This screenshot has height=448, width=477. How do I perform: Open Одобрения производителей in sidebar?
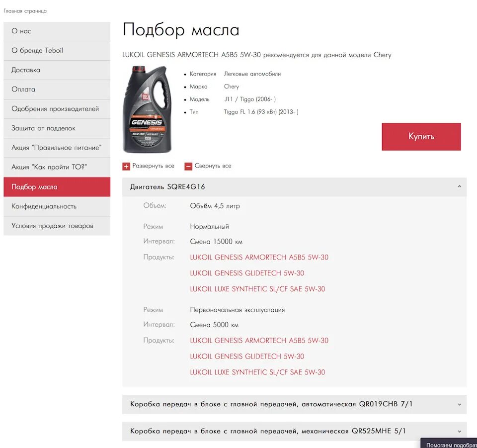[x=57, y=109]
